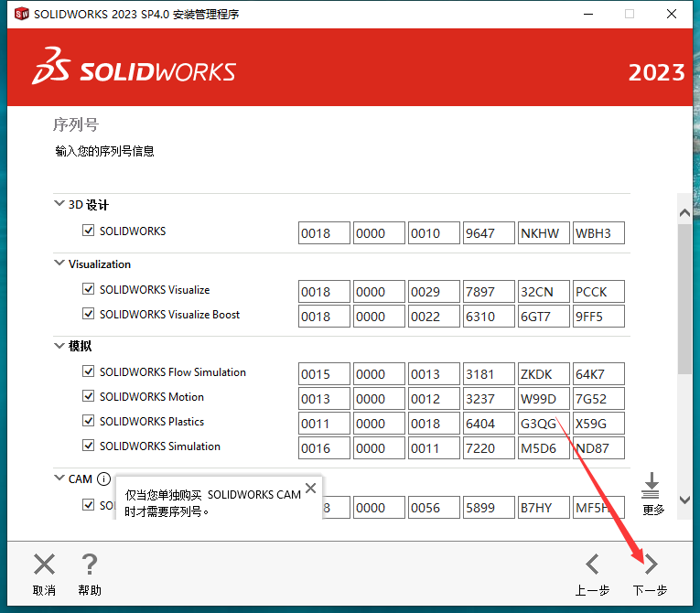Click Plastics serial field 6404
The height and width of the screenshot is (613, 700).
[x=489, y=424]
